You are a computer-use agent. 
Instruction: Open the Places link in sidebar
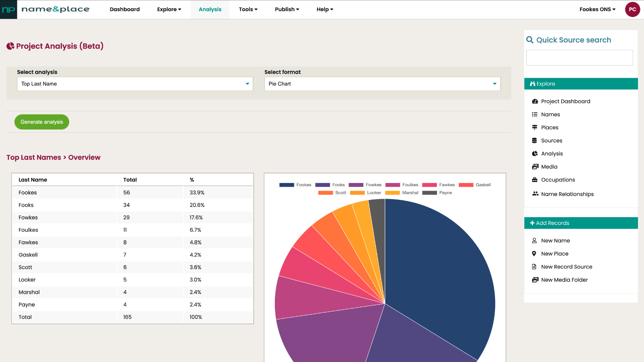pyautogui.click(x=549, y=128)
